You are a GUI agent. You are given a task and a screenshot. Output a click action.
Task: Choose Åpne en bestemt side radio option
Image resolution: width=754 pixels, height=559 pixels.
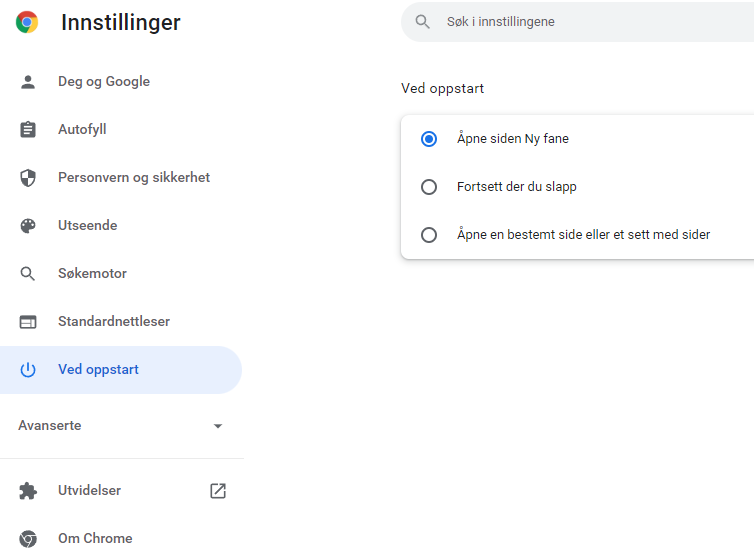[429, 235]
